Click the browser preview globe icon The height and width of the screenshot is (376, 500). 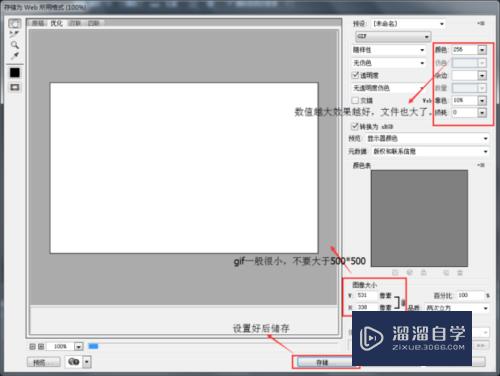74,361
